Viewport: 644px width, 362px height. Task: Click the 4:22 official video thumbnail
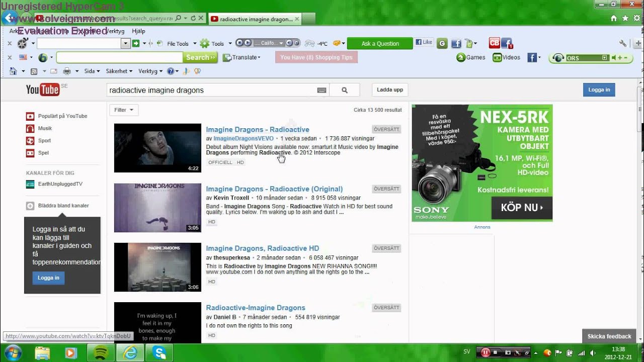pos(157,148)
